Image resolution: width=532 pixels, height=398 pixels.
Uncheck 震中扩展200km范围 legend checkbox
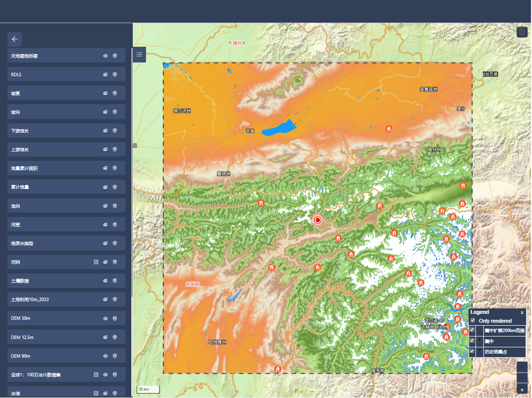tap(472, 330)
